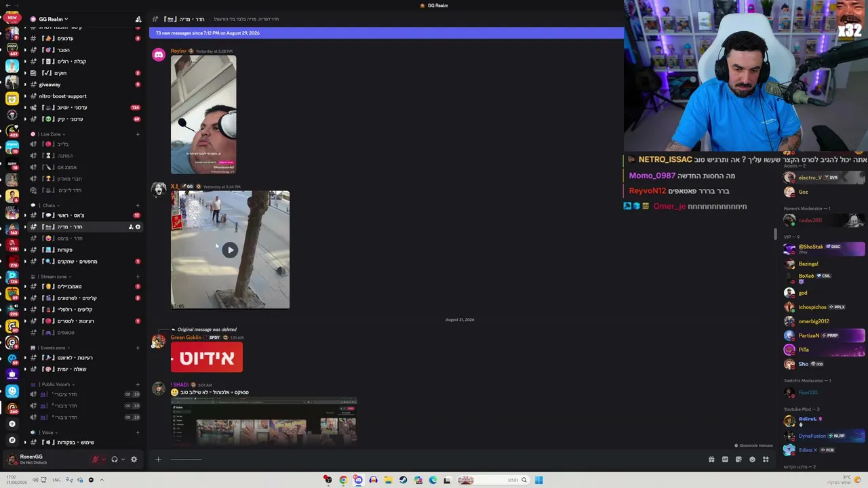Select member ichospichos in the member list

click(824, 307)
